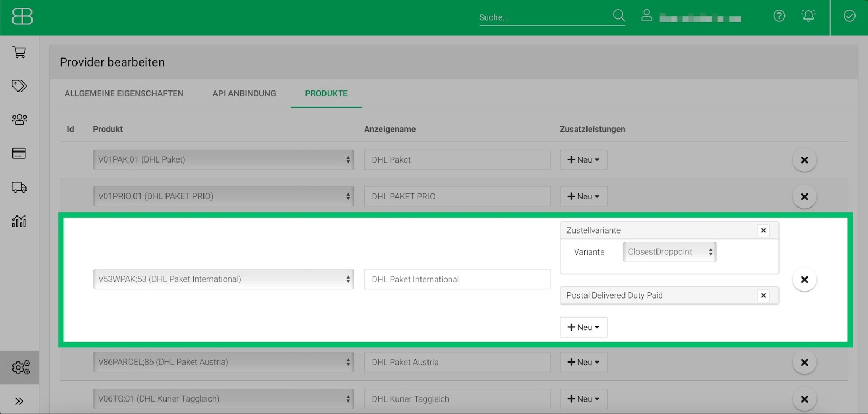
Task: Open the notifications bell
Action: (808, 16)
